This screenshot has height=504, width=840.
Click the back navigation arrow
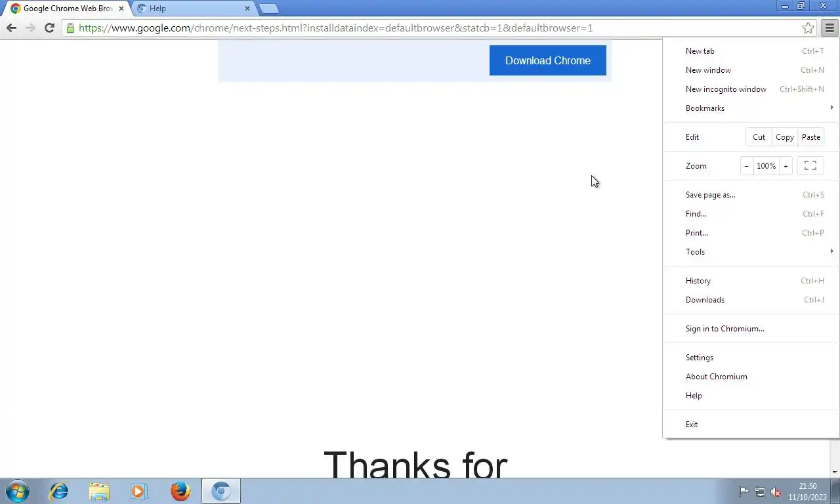coord(11,28)
